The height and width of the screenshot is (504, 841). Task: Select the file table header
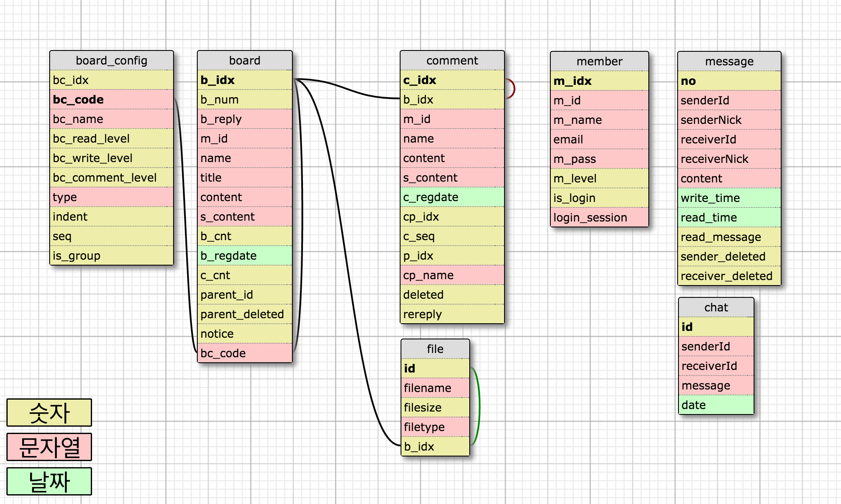(435, 349)
